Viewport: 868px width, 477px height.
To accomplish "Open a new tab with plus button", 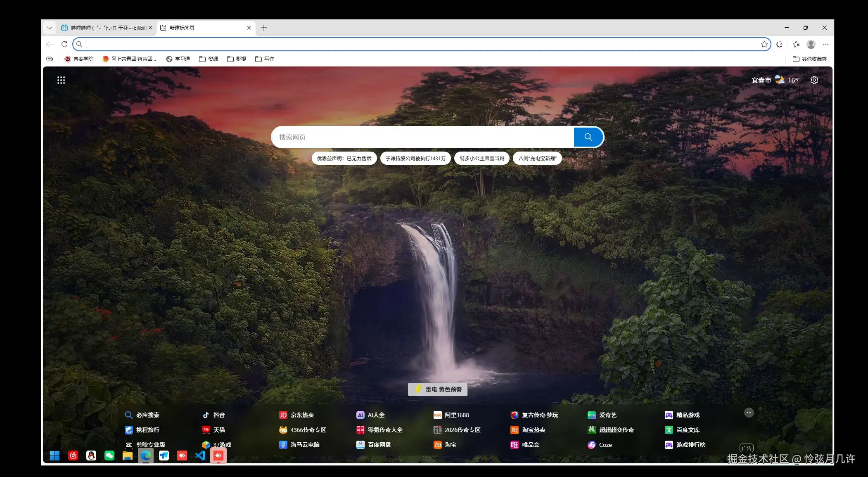I will (x=264, y=28).
